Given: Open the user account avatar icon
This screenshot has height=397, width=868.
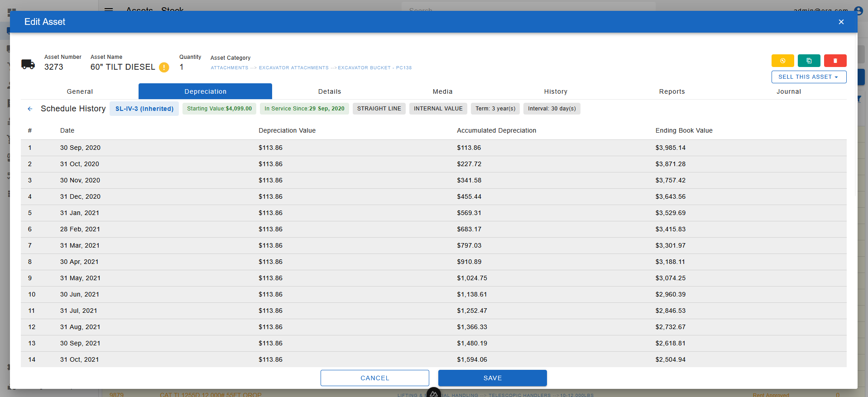Looking at the screenshot, I should [858, 10].
